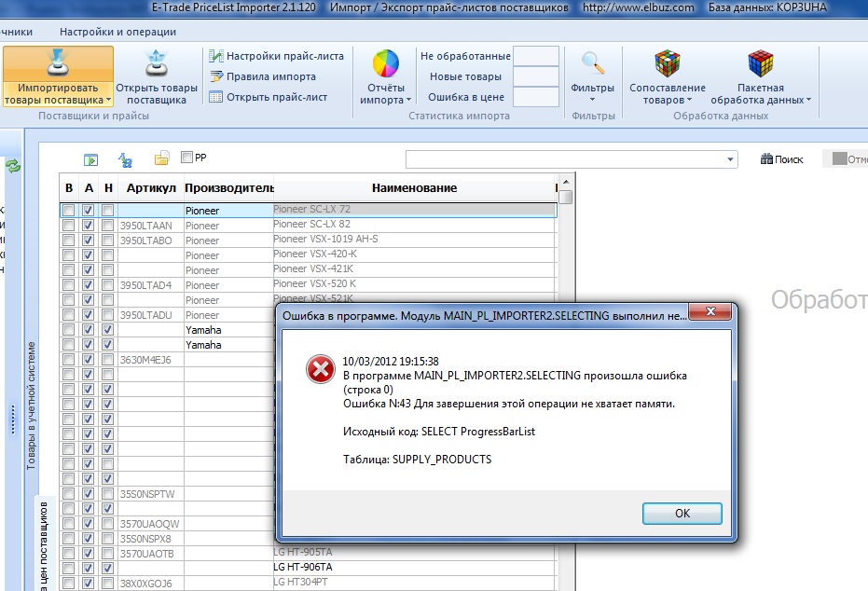Expand Сопоставление товаров dropdown arrow
The height and width of the screenshot is (591, 868).
689,100
